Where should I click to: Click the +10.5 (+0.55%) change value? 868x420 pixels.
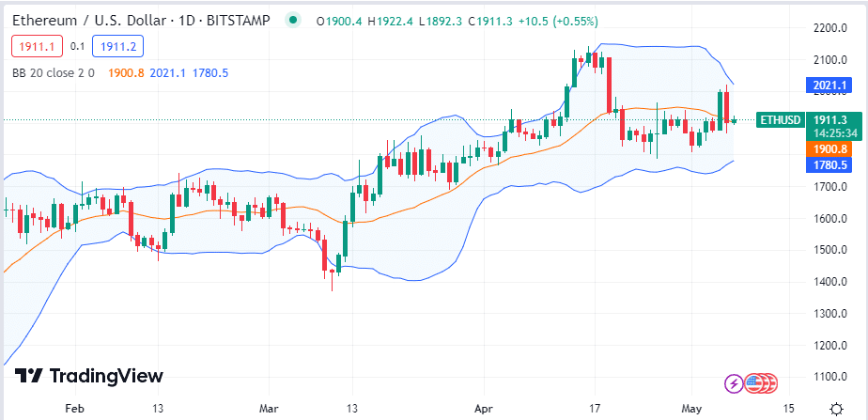tap(558, 21)
